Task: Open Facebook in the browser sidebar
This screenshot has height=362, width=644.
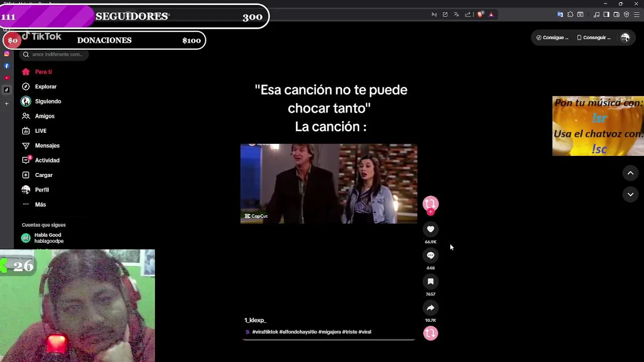Action: click(7, 66)
